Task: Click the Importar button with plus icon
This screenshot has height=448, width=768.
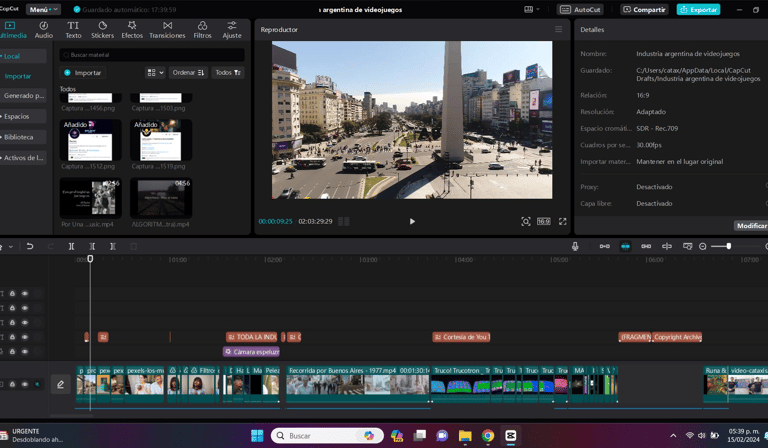Action: pos(82,72)
